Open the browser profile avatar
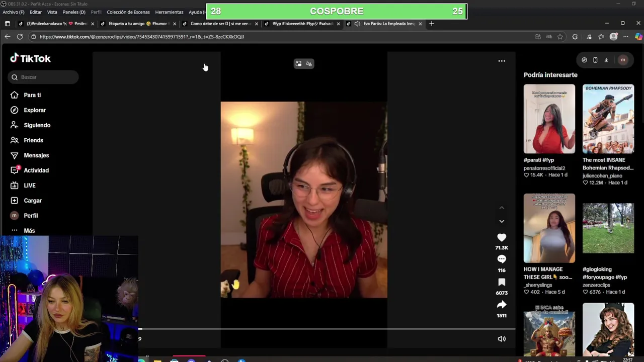 click(613, 37)
